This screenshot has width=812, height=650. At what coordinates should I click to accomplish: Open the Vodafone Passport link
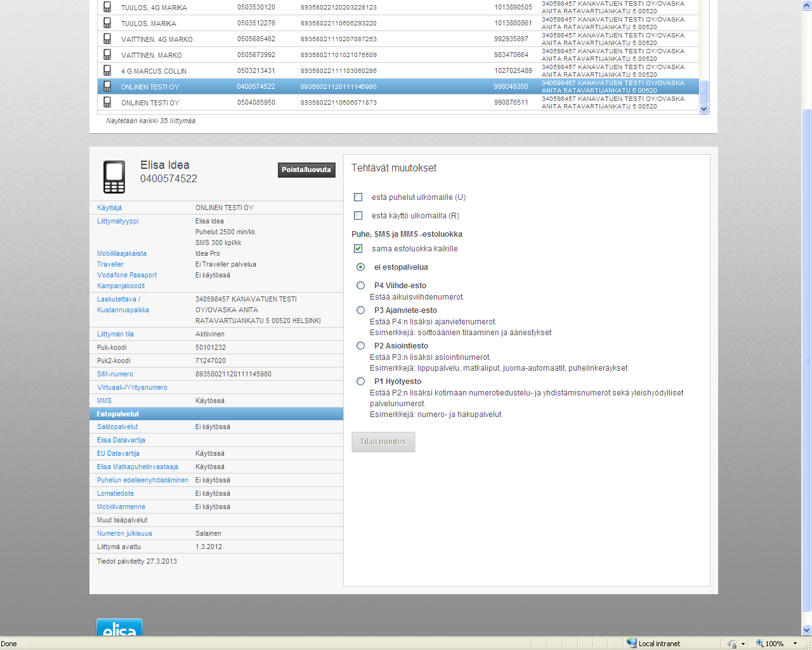point(127,275)
